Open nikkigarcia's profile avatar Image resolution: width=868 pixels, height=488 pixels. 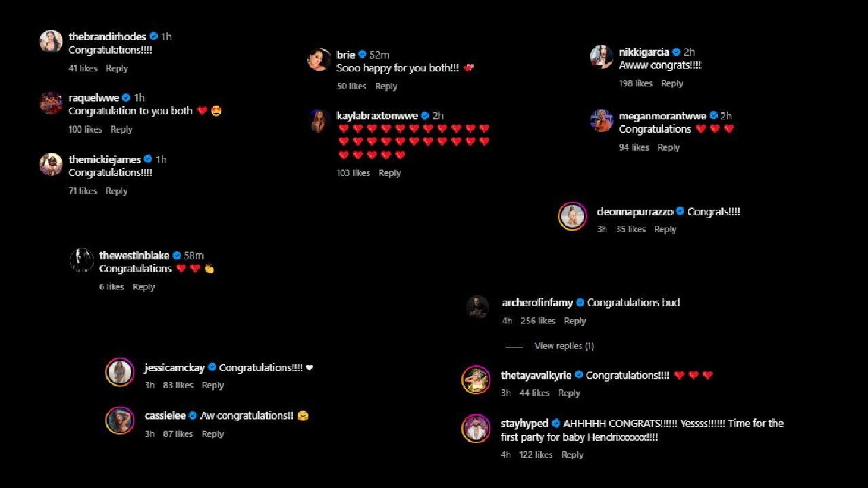[x=601, y=57]
